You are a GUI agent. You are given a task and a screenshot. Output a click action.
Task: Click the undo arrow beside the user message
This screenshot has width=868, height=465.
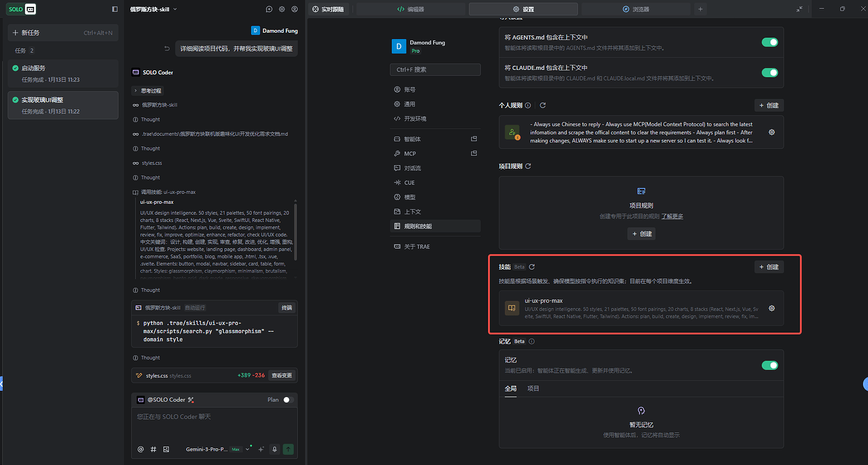[x=167, y=48]
